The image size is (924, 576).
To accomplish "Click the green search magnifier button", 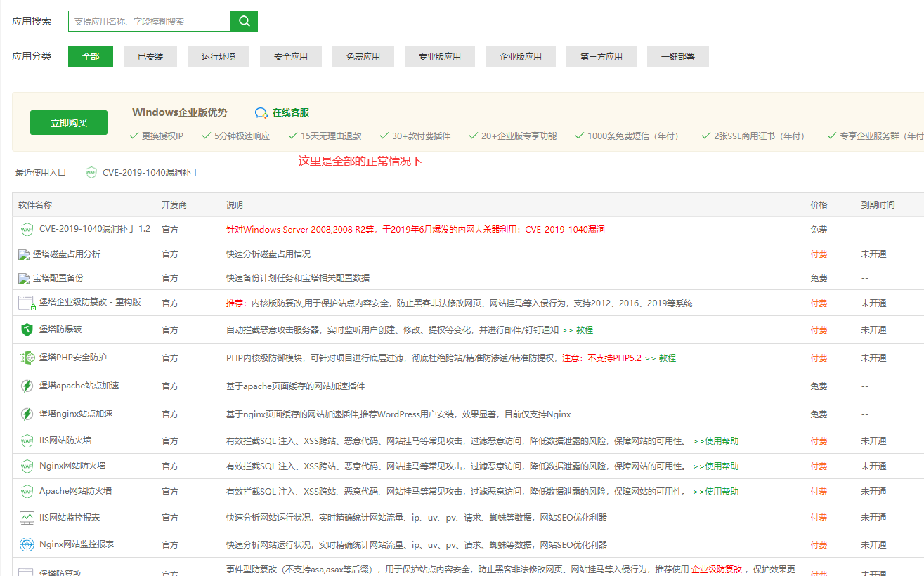I will click(x=244, y=21).
